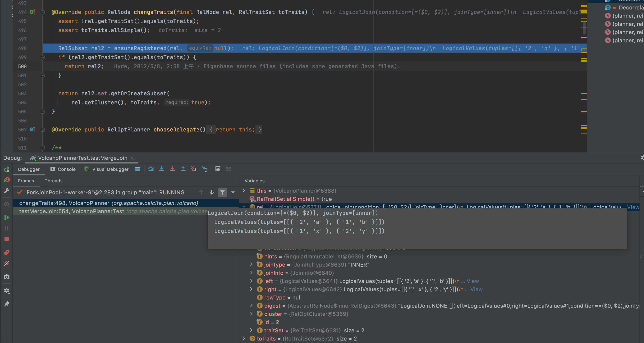Expand the toTraits variable node
This screenshot has width=644, height=343.
coord(244,338)
